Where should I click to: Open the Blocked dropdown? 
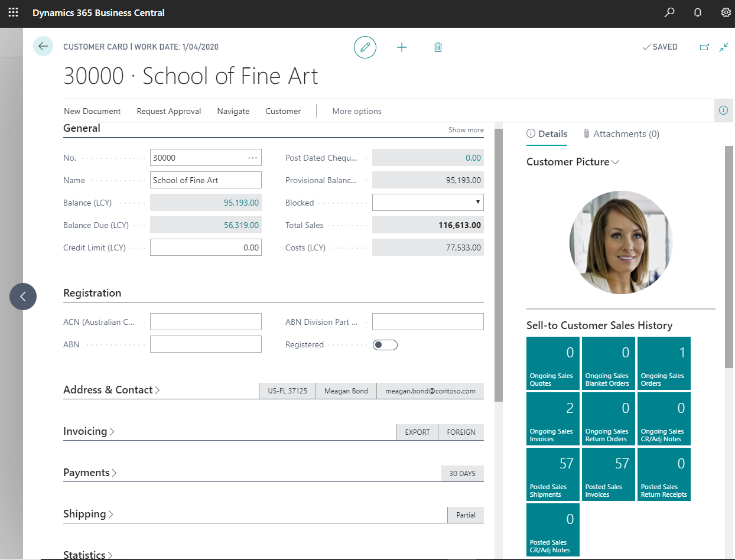tap(428, 203)
